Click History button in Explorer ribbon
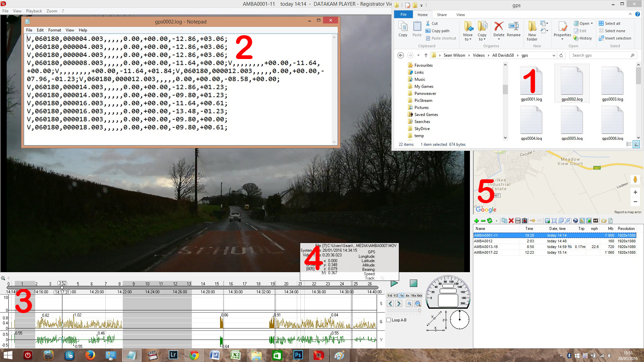Image resolution: width=644 pixels, height=362 pixels. tap(583, 38)
